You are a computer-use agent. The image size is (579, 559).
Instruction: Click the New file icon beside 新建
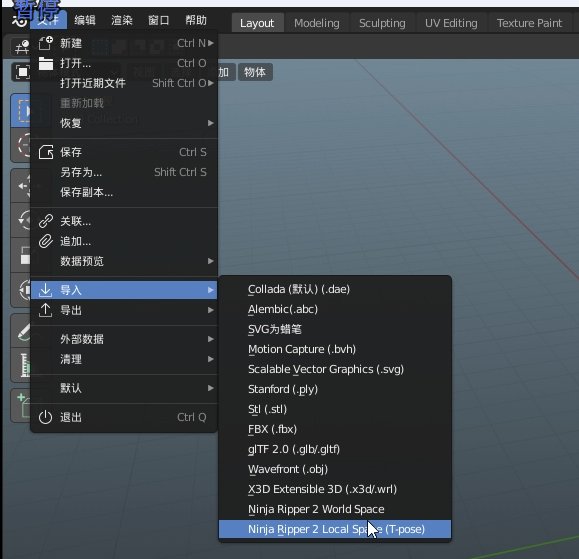(46, 43)
